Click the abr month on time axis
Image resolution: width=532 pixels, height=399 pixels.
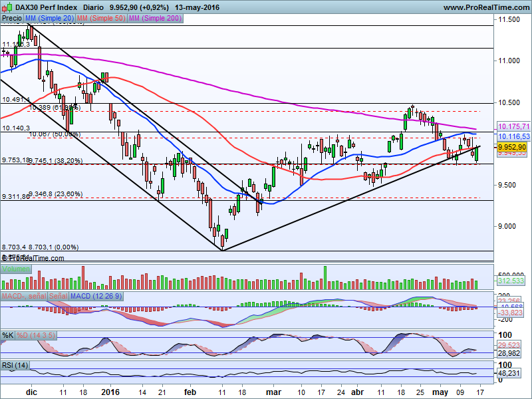pyautogui.click(x=357, y=392)
